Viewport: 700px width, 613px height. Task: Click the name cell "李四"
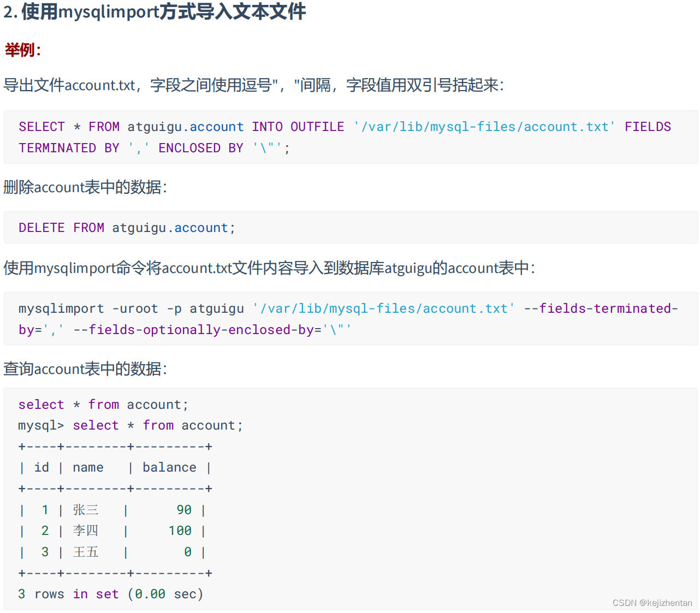click(x=86, y=531)
